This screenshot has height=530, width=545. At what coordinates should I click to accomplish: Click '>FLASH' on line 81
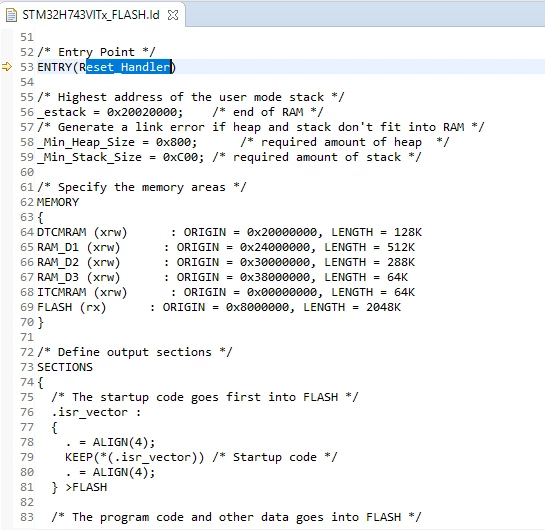point(86,487)
